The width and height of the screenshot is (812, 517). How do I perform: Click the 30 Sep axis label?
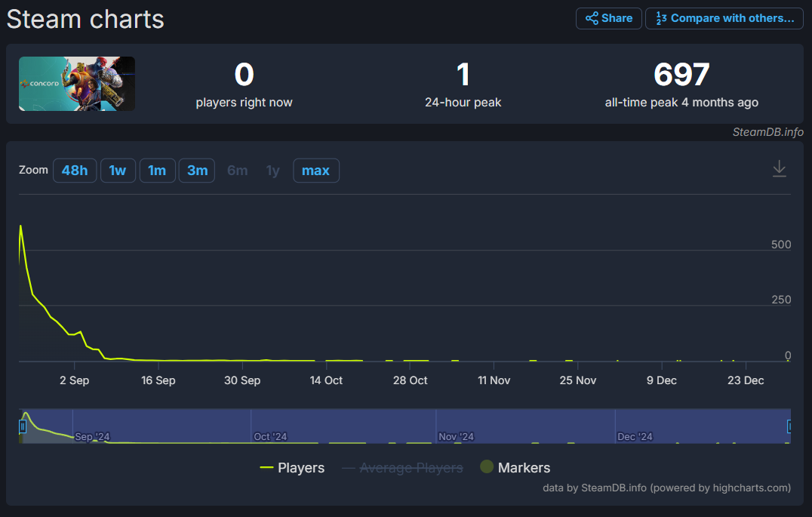[x=242, y=380]
